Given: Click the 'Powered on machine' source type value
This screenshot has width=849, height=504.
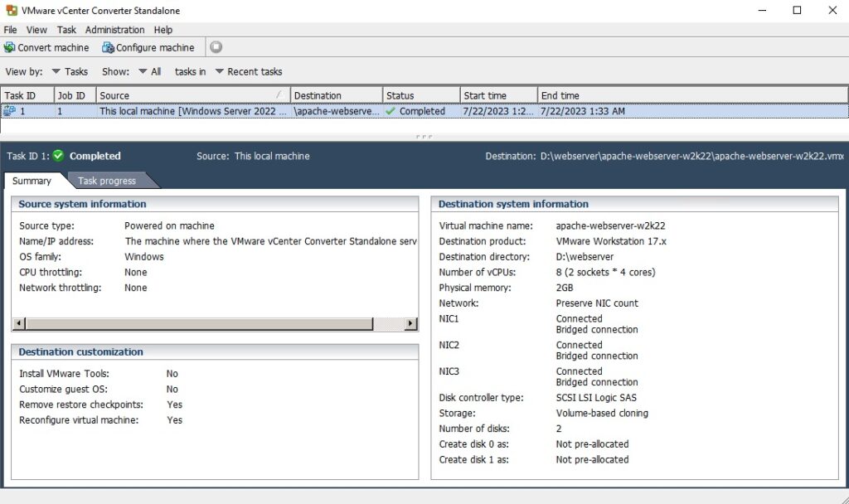Looking at the screenshot, I should (169, 225).
